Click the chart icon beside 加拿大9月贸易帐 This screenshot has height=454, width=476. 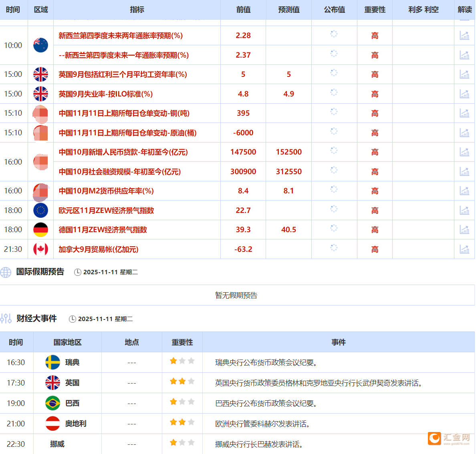pos(464,249)
